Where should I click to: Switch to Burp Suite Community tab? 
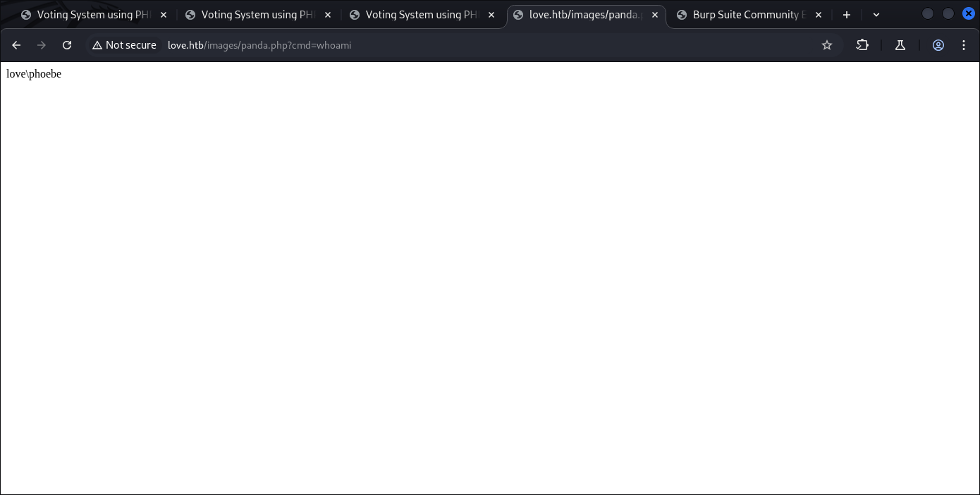pos(744,15)
